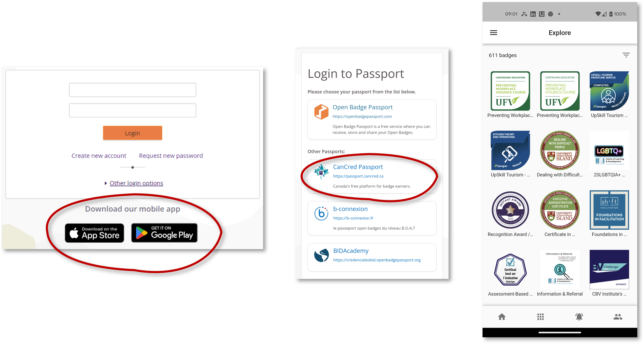The width and height of the screenshot is (644, 344).
Task: Click the Create new account link
Action: [x=98, y=155]
